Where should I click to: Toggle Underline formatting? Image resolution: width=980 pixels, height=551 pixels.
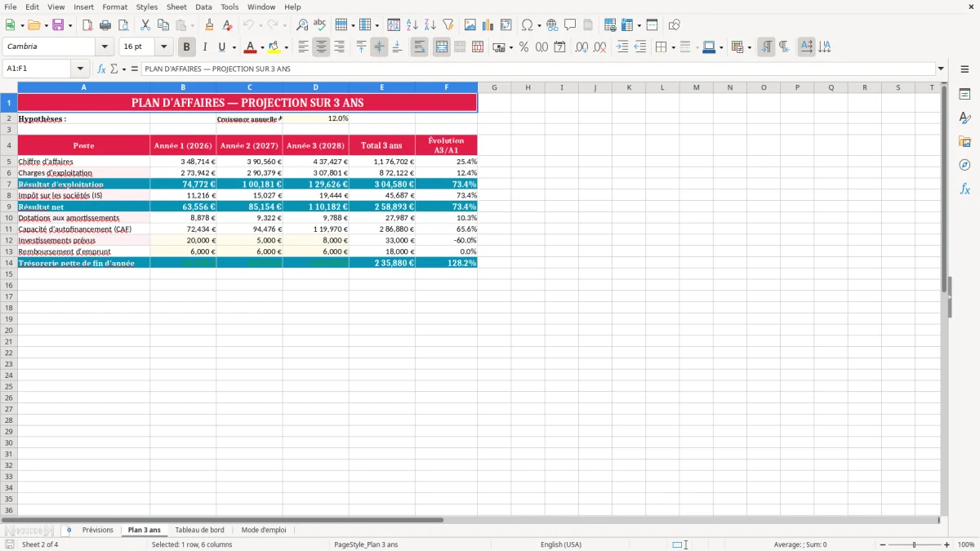click(222, 47)
